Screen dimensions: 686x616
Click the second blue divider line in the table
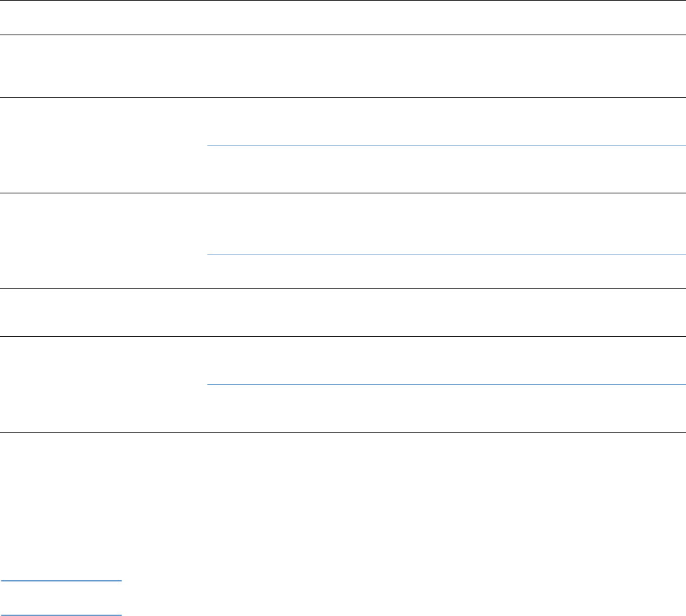(445, 255)
